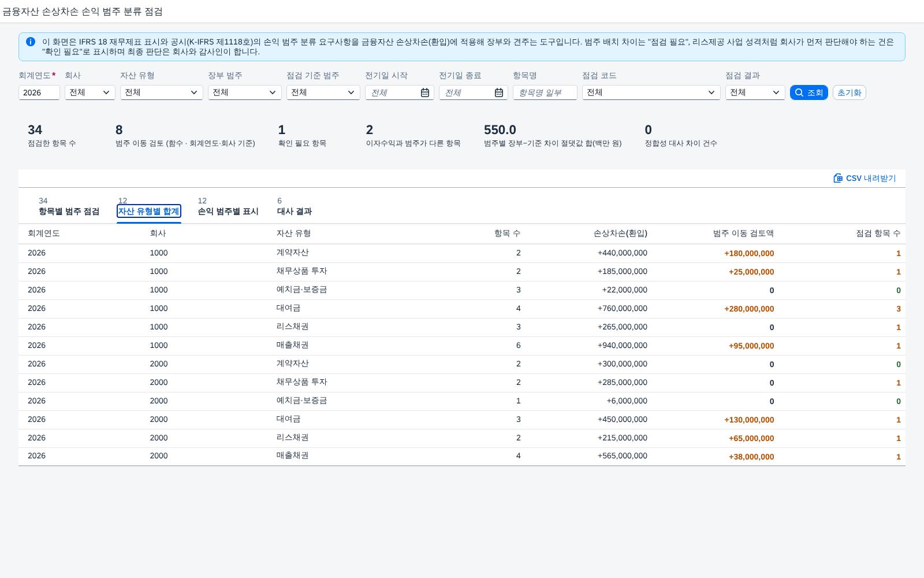Open the 장부 범주 dropdown

pyautogui.click(x=245, y=92)
